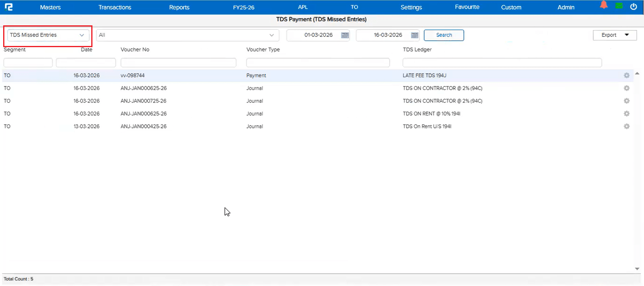Click the Search button
This screenshot has height=286, width=644.
coord(444,35)
